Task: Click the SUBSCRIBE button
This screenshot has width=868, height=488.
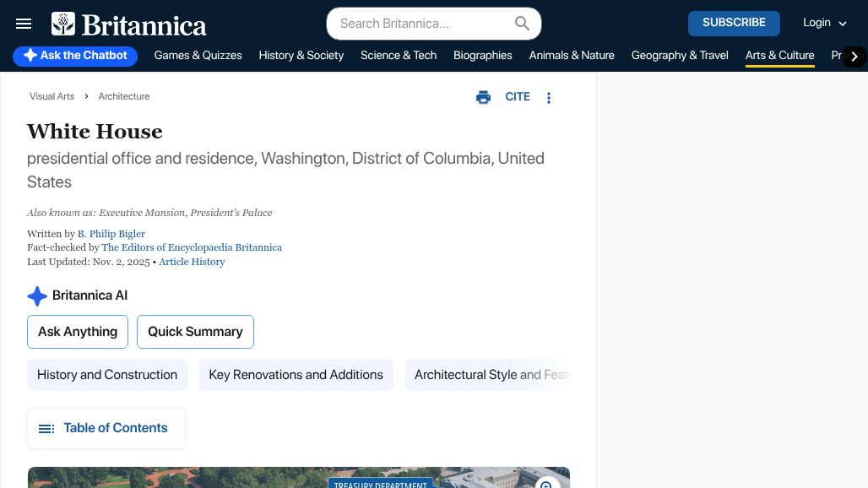Action: (x=734, y=23)
